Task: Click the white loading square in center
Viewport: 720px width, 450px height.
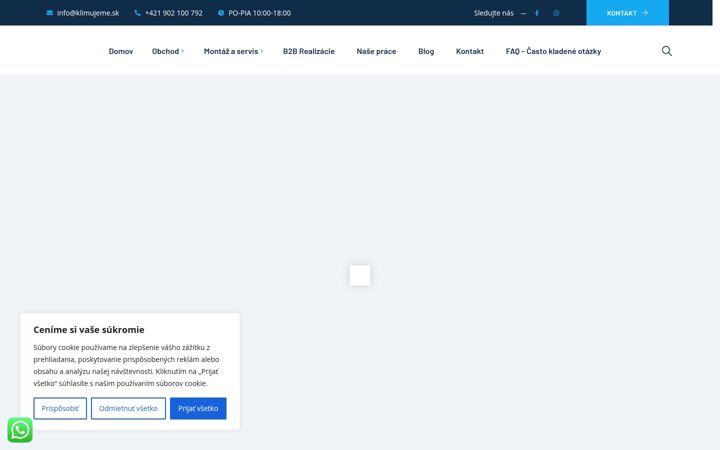Action: (360, 275)
